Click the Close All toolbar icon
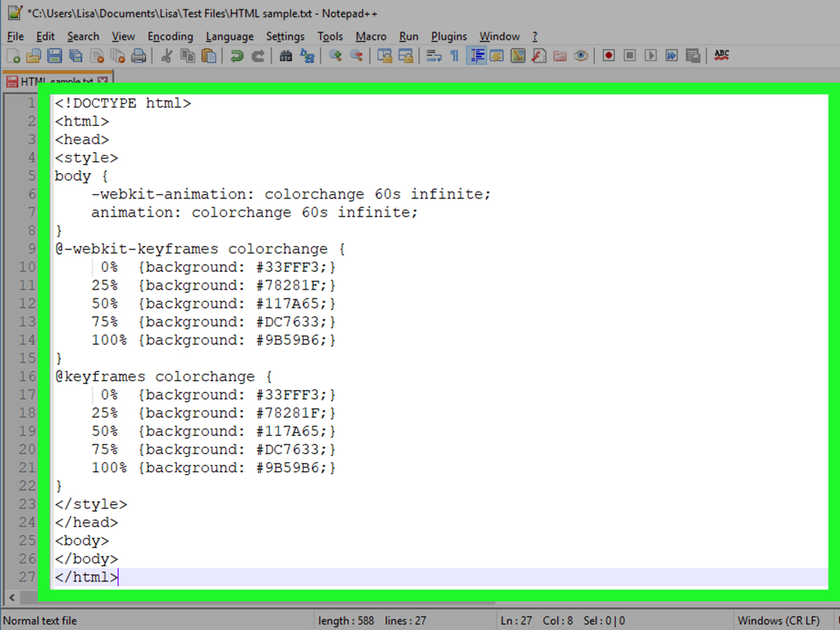840x630 pixels. [x=118, y=56]
